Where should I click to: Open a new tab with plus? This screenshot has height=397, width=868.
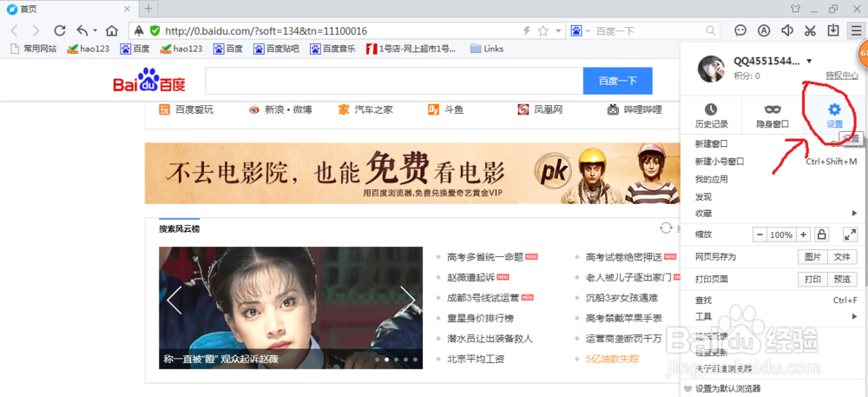coord(148,9)
